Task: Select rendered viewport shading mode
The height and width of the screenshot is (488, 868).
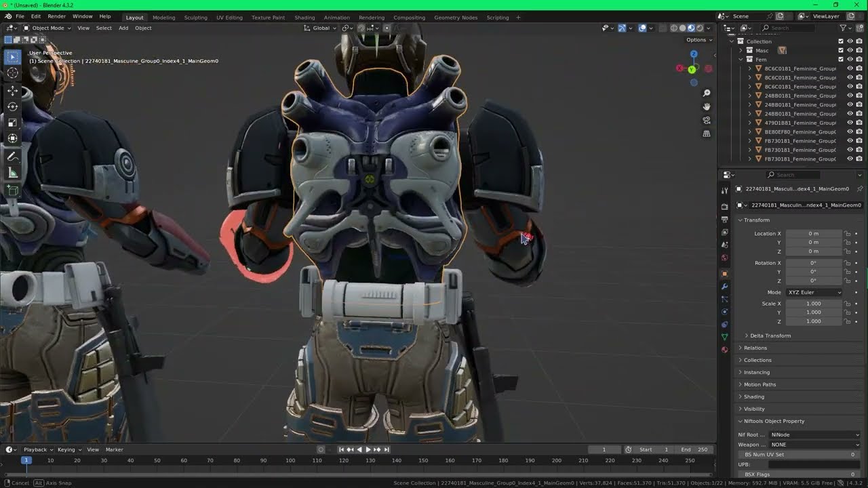Action: 700,28
